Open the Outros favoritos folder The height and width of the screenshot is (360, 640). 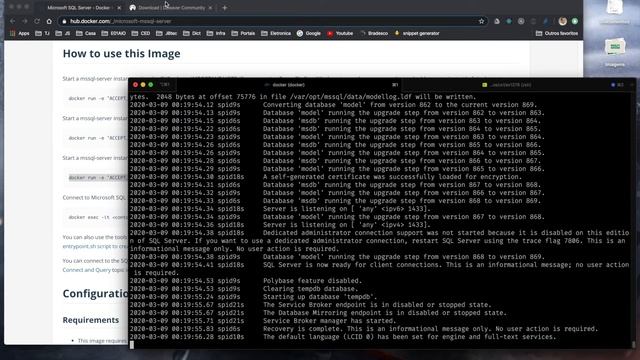pyautogui.click(x=557, y=33)
